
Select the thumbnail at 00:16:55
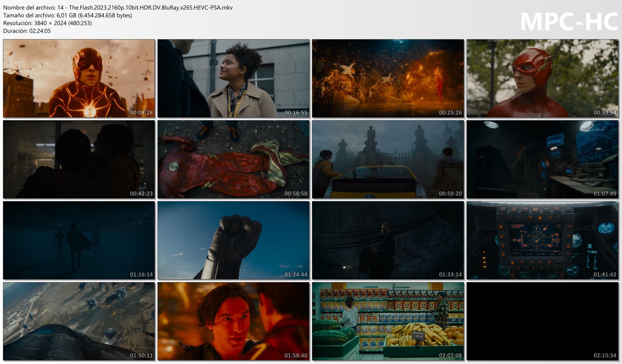click(234, 78)
